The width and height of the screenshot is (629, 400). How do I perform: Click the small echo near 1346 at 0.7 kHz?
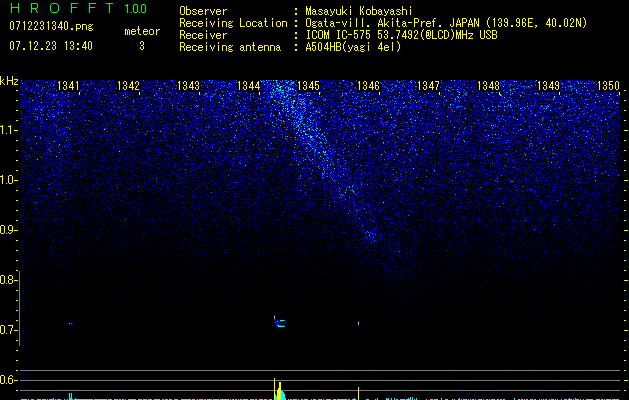click(358, 323)
